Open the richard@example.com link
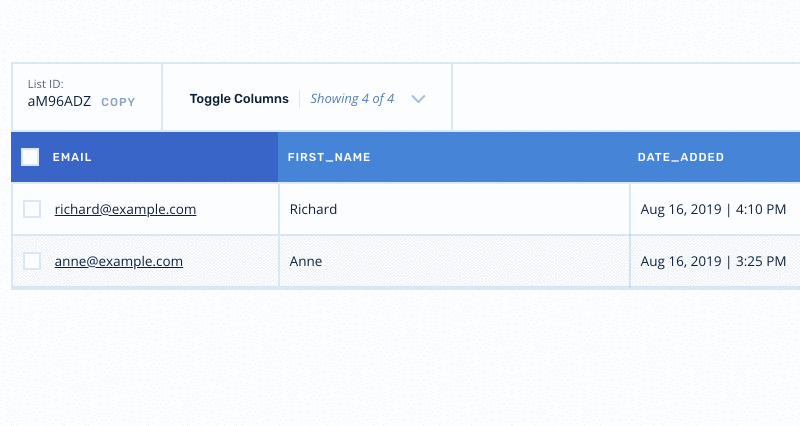Screen dimensions: 800x426 point(125,209)
